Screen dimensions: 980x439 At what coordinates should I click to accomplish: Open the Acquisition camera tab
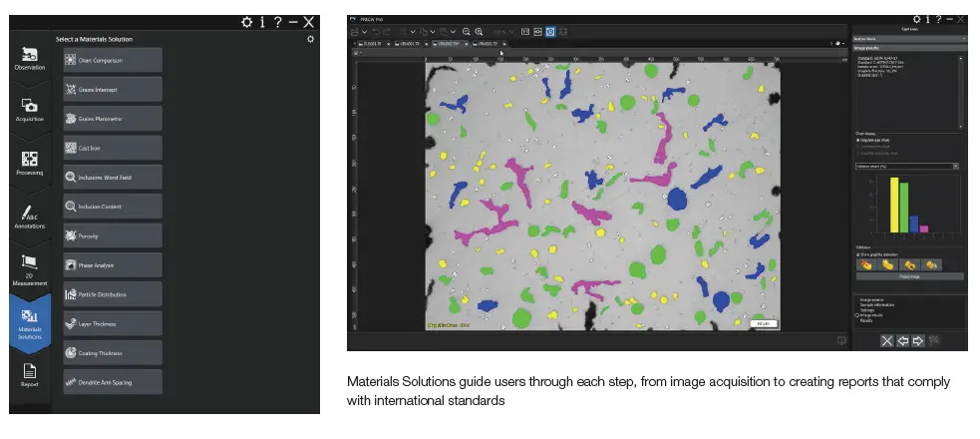[x=29, y=110]
